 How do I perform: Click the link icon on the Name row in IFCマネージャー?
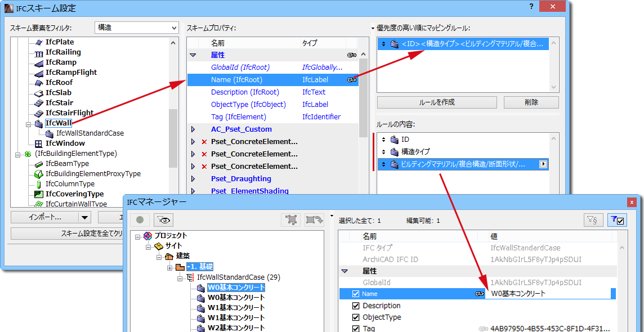coord(479,294)
